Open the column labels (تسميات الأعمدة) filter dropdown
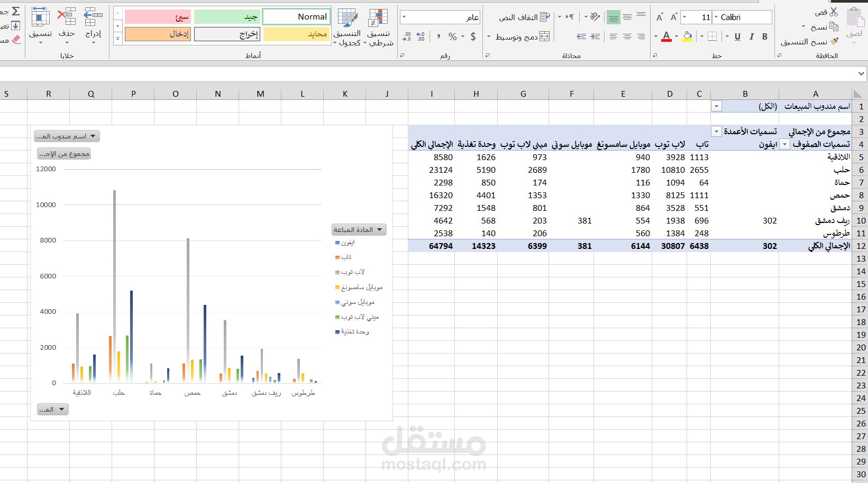 (716, 132)
